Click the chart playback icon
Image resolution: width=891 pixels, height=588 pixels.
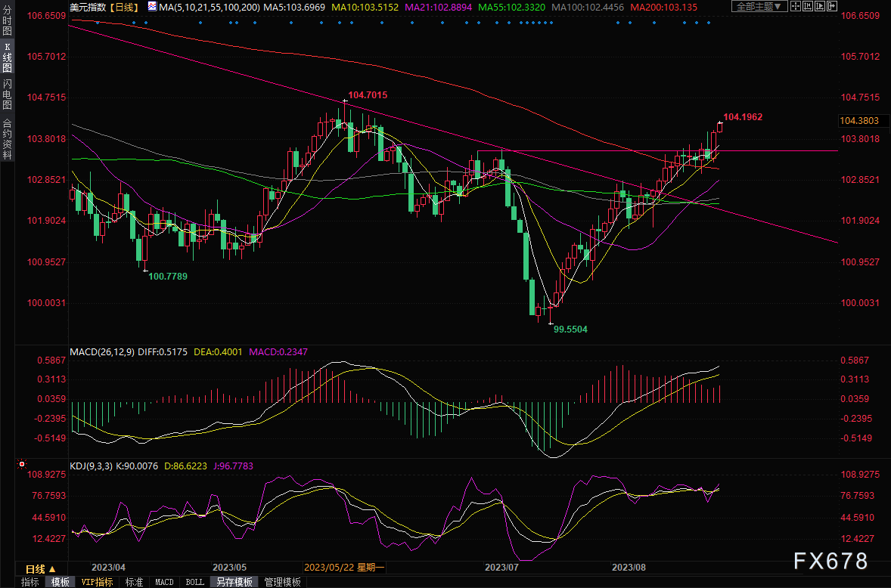coord(819,6)
